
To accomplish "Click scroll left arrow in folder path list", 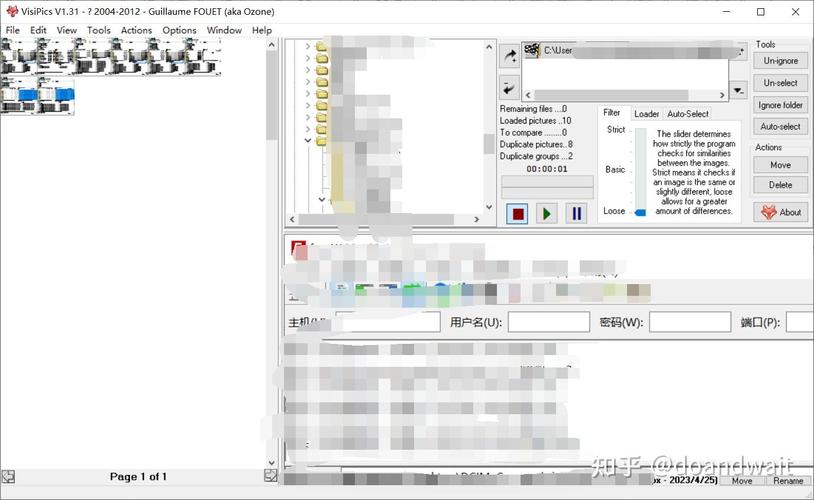I will pos(528,95).
